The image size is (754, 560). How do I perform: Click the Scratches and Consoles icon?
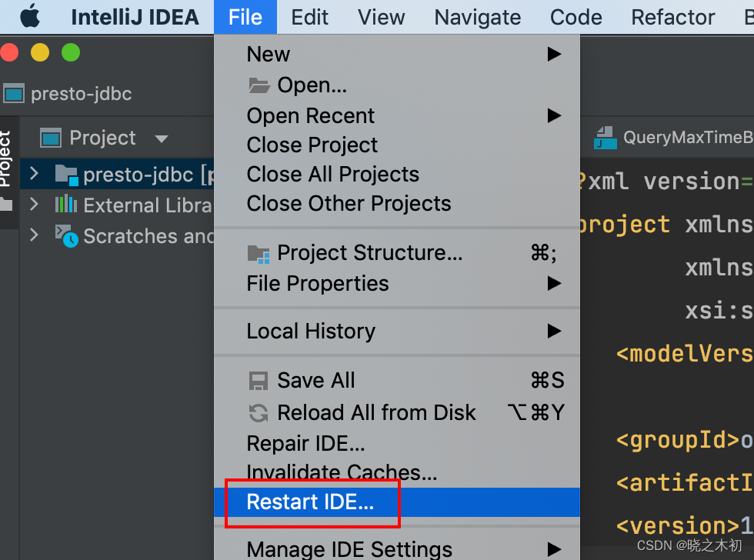point(67,235)
